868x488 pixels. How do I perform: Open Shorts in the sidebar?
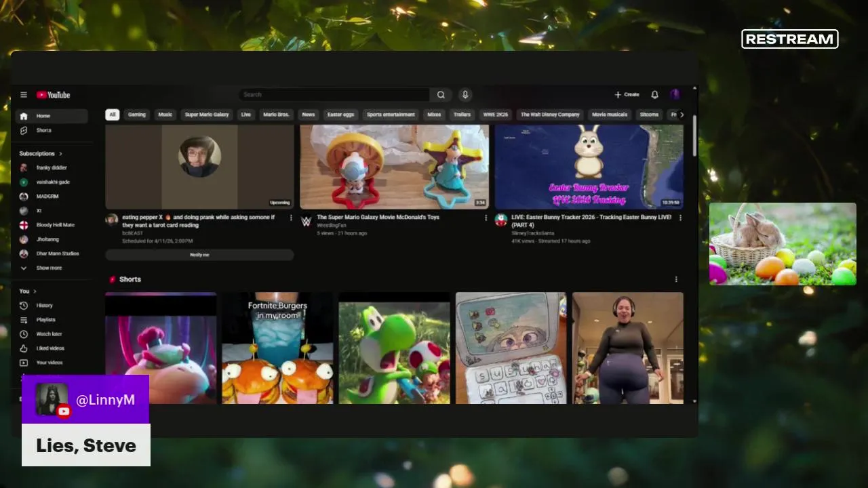pos(52,130)
